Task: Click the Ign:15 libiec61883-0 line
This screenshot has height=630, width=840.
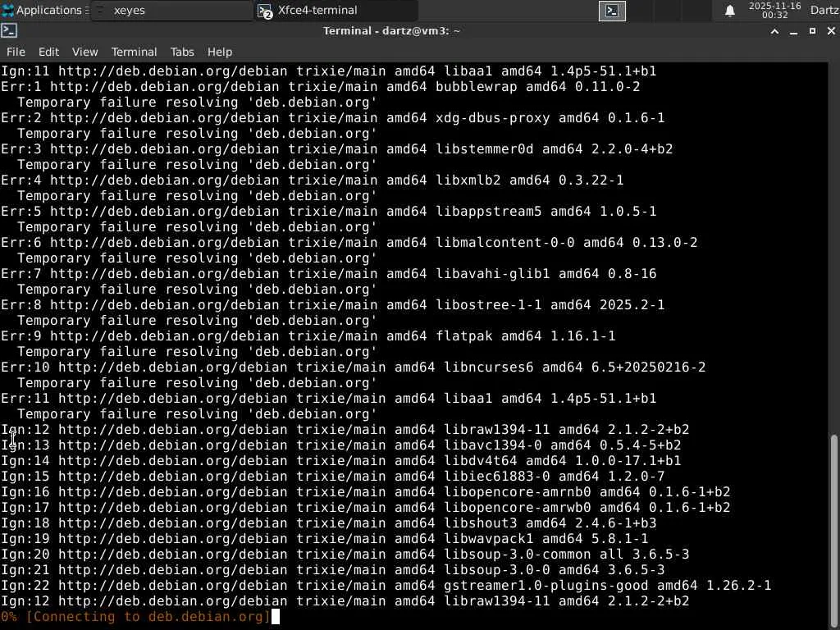Action: (x=333, y=477)
